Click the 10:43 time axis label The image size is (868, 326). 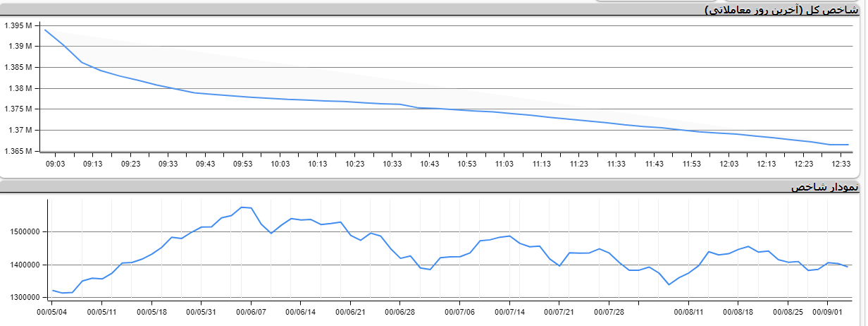pos(430,164)
